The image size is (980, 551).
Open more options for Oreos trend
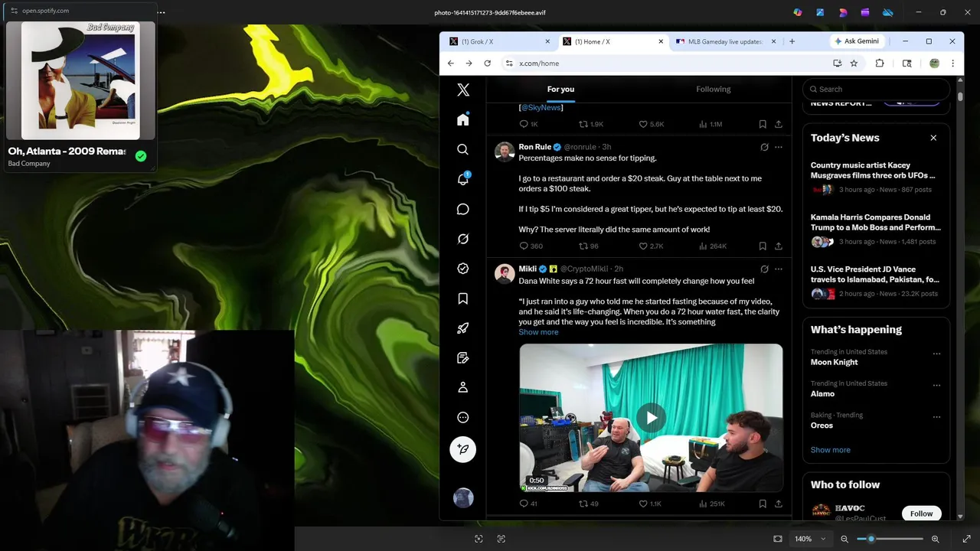(x=936, y=417)
